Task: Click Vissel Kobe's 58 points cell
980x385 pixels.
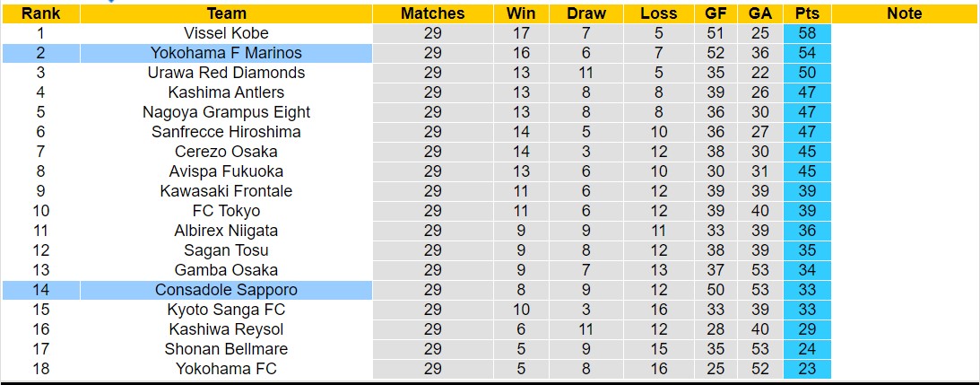Action: click(807, 33)
